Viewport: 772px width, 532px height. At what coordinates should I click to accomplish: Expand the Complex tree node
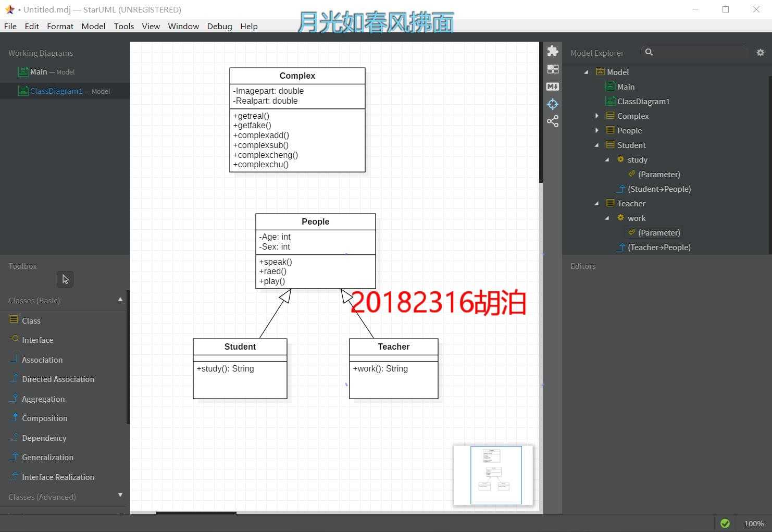[597, 116]
